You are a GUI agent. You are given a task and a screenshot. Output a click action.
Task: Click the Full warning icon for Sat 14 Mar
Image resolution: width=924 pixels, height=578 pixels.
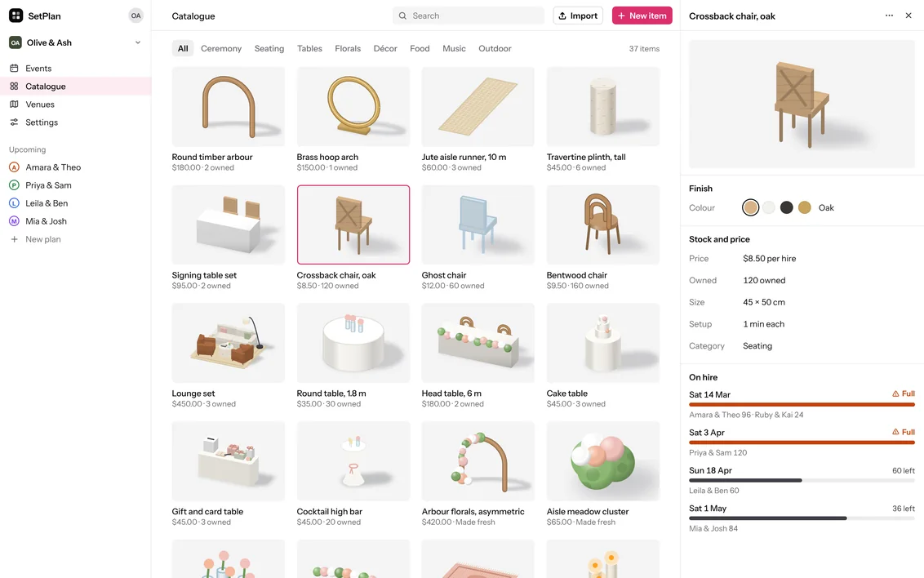tap(895, 393)
